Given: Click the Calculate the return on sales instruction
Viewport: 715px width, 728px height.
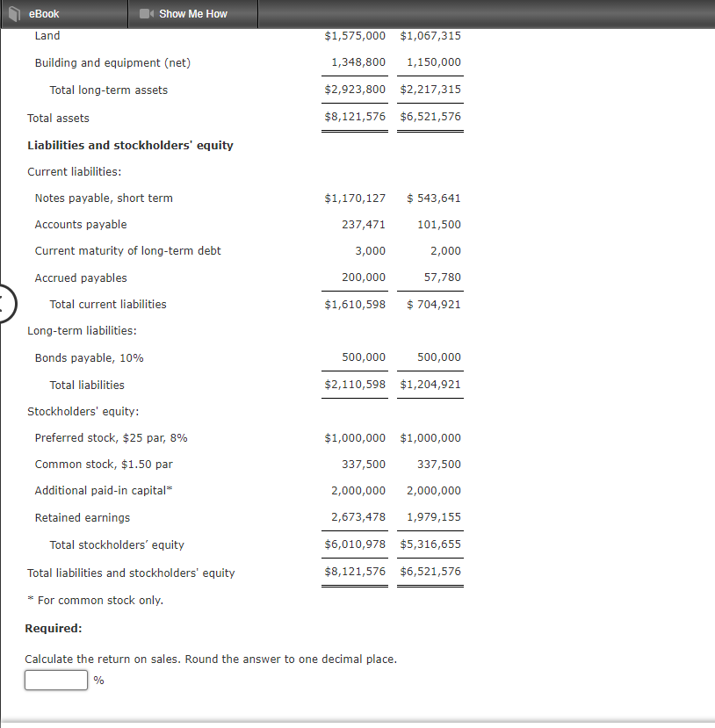Looking at the screenshot, I should [x=209, y=659].
